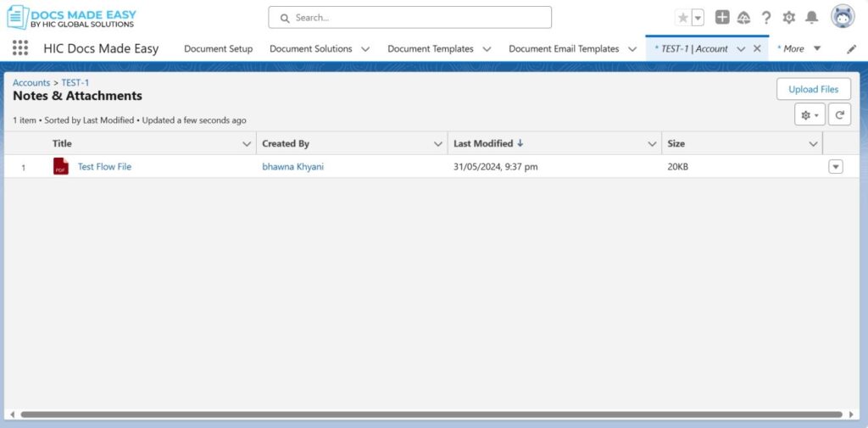This screenshot has height=428, width=868.
Task: Sort by the Created By column header
Action: [286, 143]
